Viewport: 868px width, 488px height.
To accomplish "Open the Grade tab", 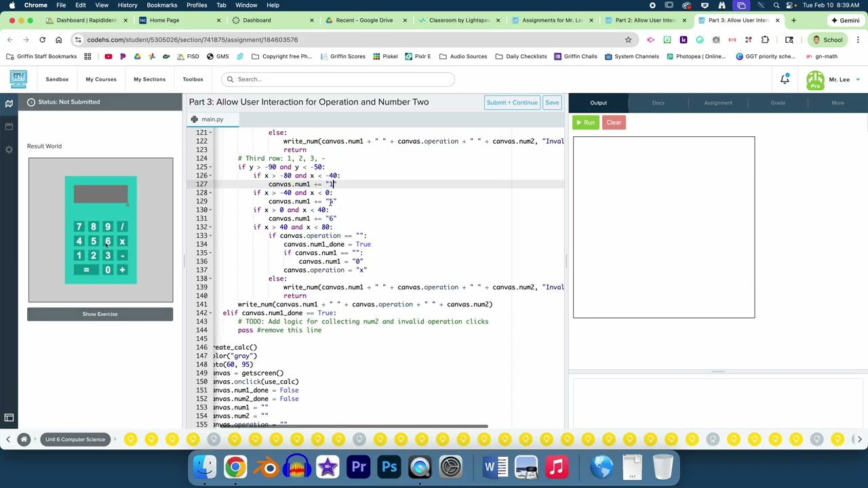I will click(778, 103).
